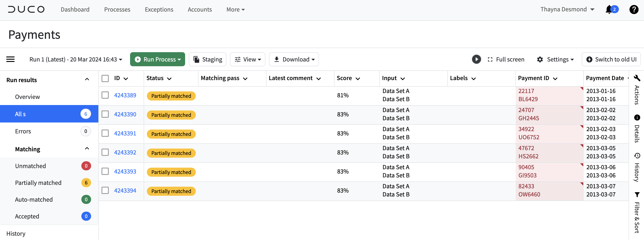The image size is (644, 240).
Task: Open record link 4243394
Action: pos(125,191)
